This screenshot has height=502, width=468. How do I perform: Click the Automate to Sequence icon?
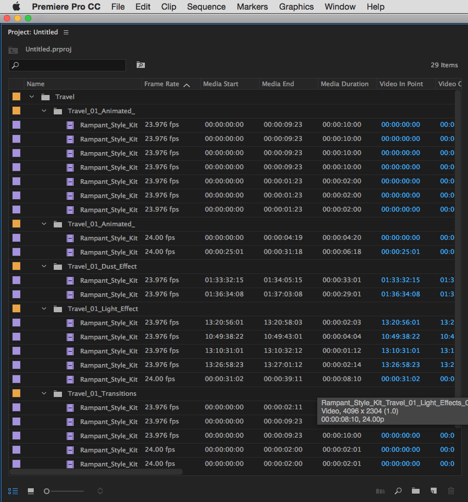[380, 491]
